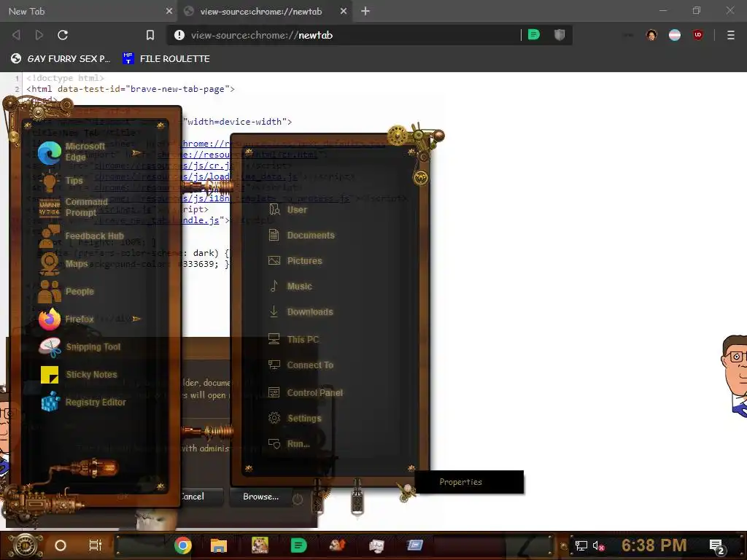Click the Properties context menu item

[x=469, y=482]
